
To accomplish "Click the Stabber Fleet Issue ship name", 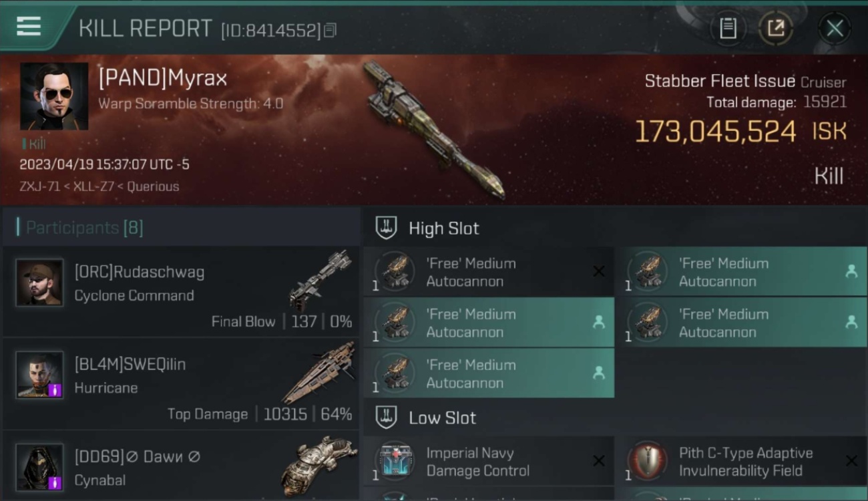I will click(720, 81).
